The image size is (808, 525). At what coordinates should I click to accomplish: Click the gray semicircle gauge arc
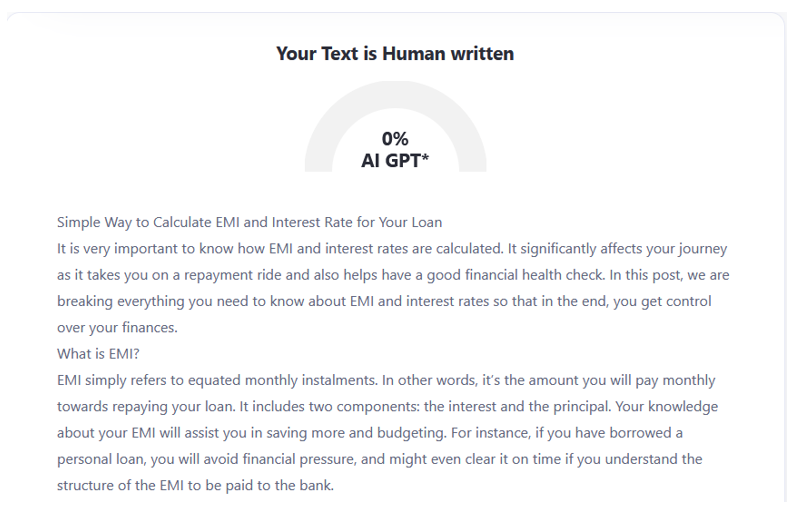click(x=395, y=94)
